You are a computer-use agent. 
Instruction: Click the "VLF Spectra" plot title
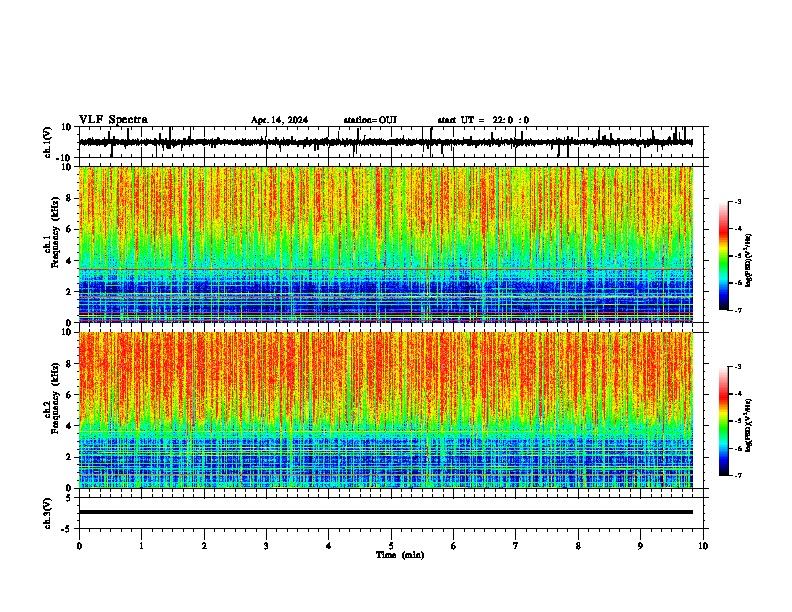point(113,120)
